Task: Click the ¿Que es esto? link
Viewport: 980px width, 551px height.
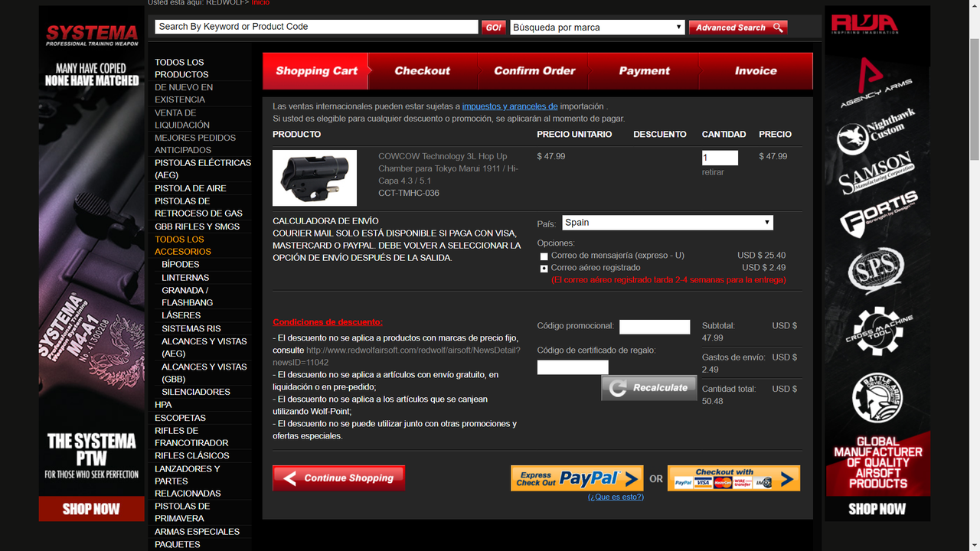Action: (x=616, y=497)
